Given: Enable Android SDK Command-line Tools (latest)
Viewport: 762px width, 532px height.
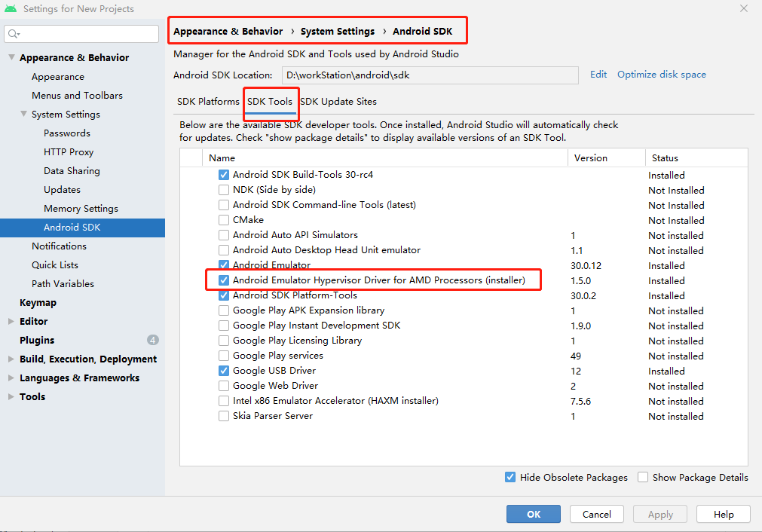Looking at the screenshot, I should 224,204.
